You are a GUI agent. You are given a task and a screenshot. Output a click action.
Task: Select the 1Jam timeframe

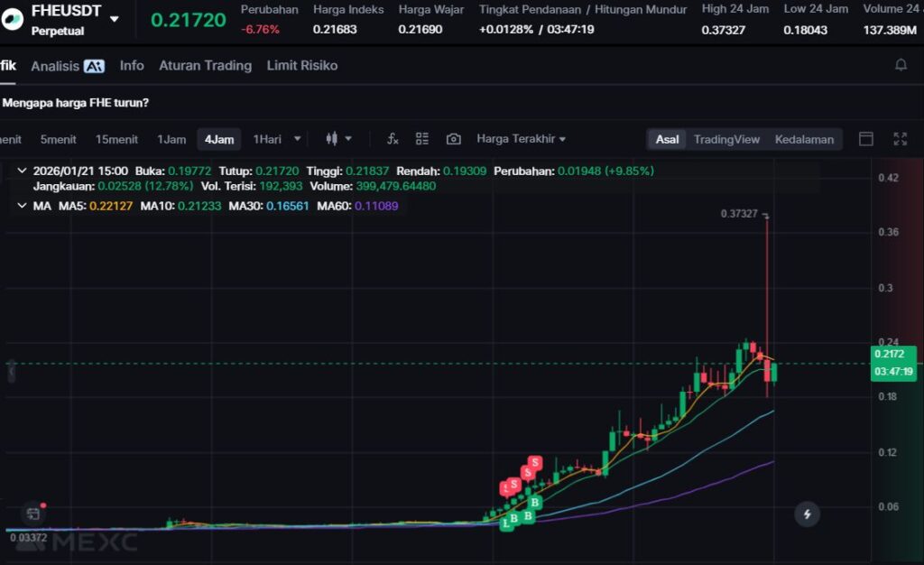click(x=171, y=139)
